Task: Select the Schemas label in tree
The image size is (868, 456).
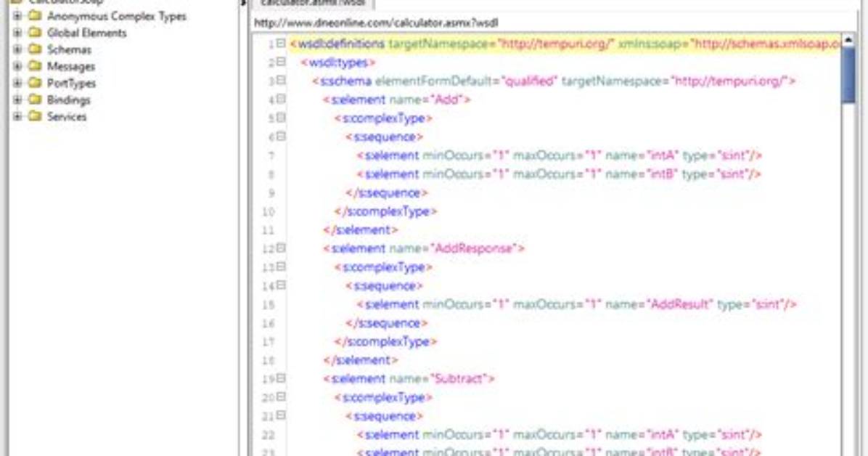Action: tap(69, 49)
